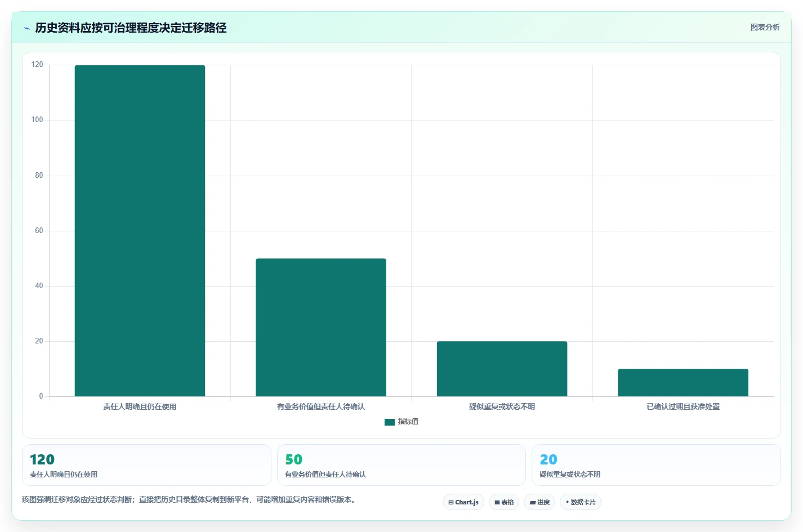
Task: Click the x-axis label 有业务价值但责任人待确认
Action: [x=321, y=406]
